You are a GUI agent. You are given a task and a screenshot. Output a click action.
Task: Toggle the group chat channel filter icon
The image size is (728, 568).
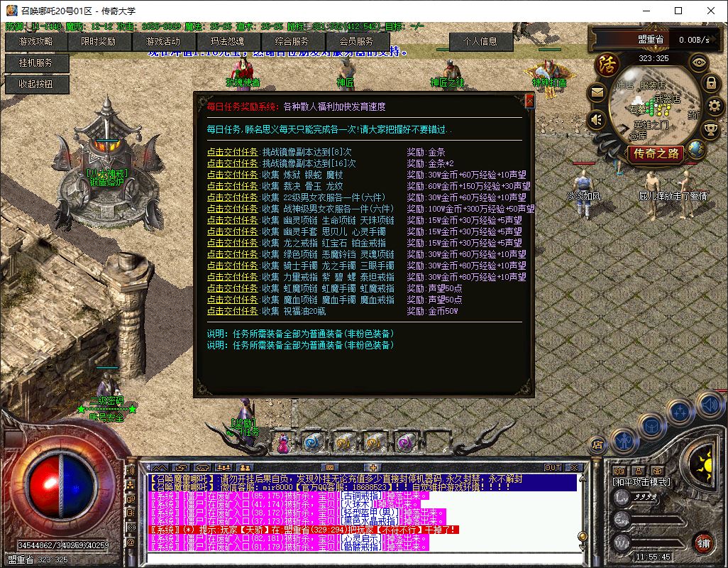tap(131, 484)
